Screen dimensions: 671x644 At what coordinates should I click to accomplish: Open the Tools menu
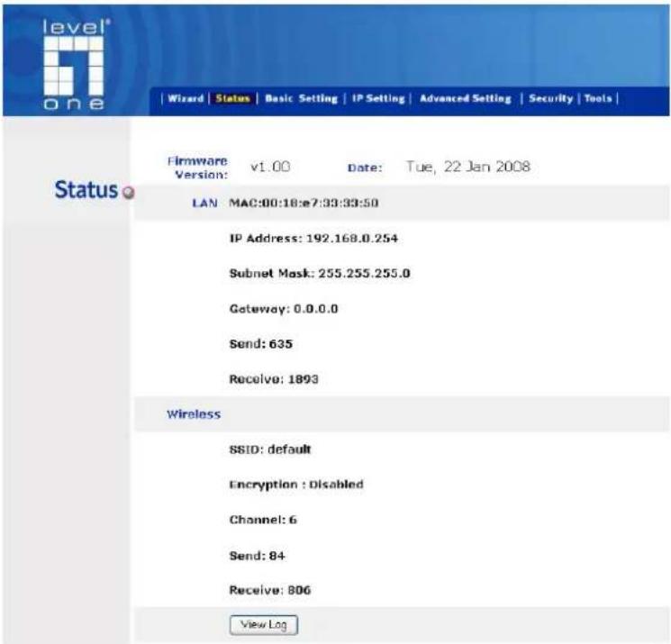598,98
